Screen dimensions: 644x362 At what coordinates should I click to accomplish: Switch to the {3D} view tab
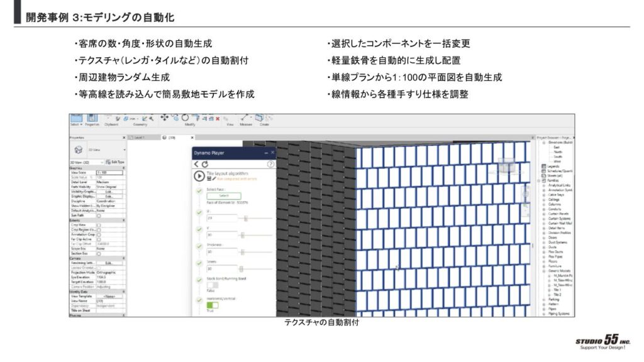[177, 138]
